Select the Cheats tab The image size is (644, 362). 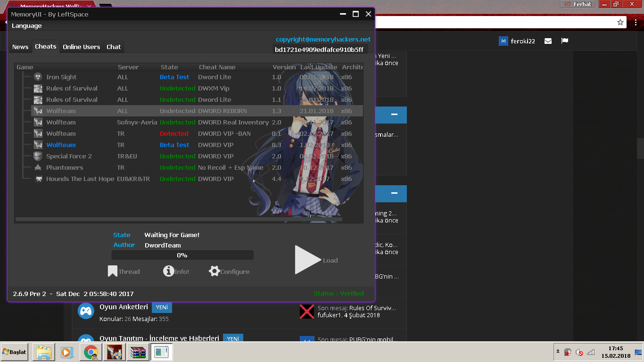[46, 46]
